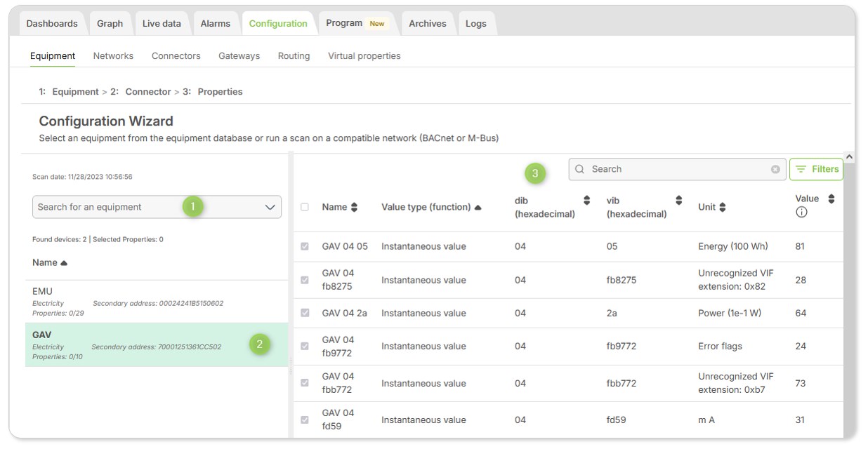868x449 pixels.
Task: Switch to the Graph tab
Action: (x=110, y=23)
